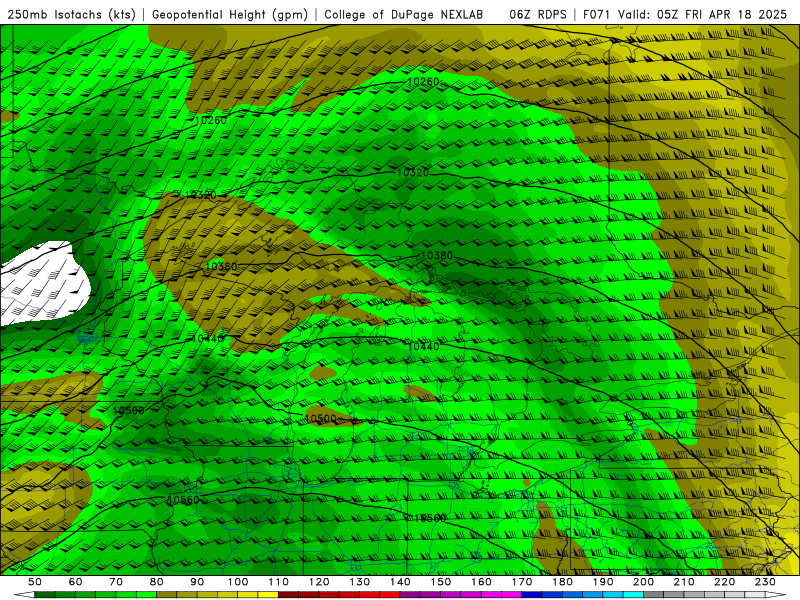The image size is (800, 600).
Task: Click the 180 tick label on the color bar
Action: (x=563, y=582)
